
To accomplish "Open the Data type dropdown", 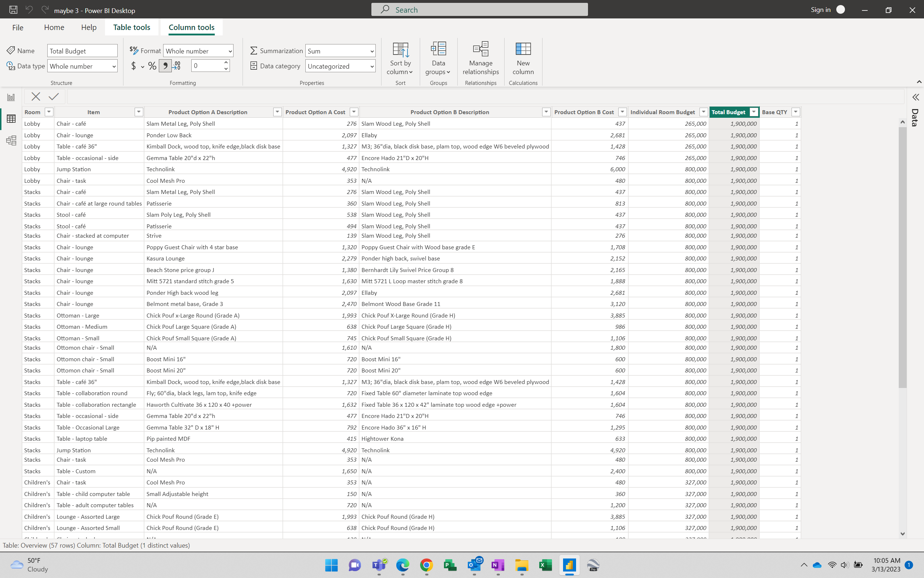I will [x=82, y=66].
